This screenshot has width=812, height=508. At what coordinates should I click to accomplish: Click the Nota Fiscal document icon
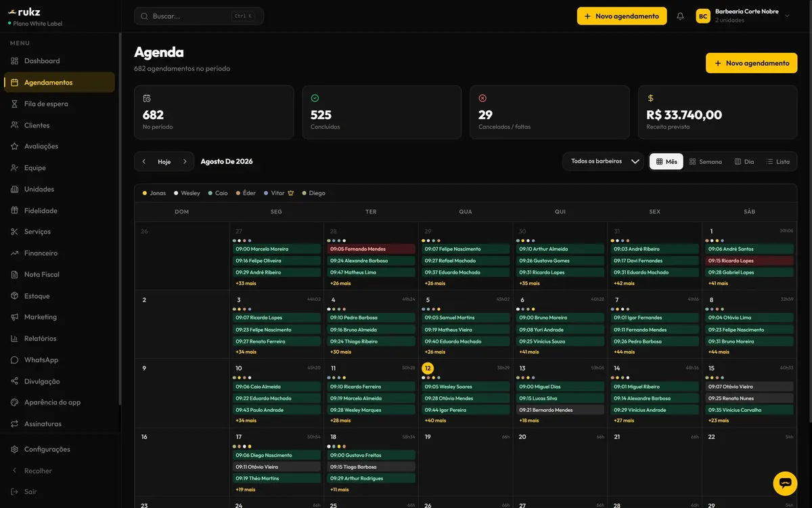pos(15,274)
